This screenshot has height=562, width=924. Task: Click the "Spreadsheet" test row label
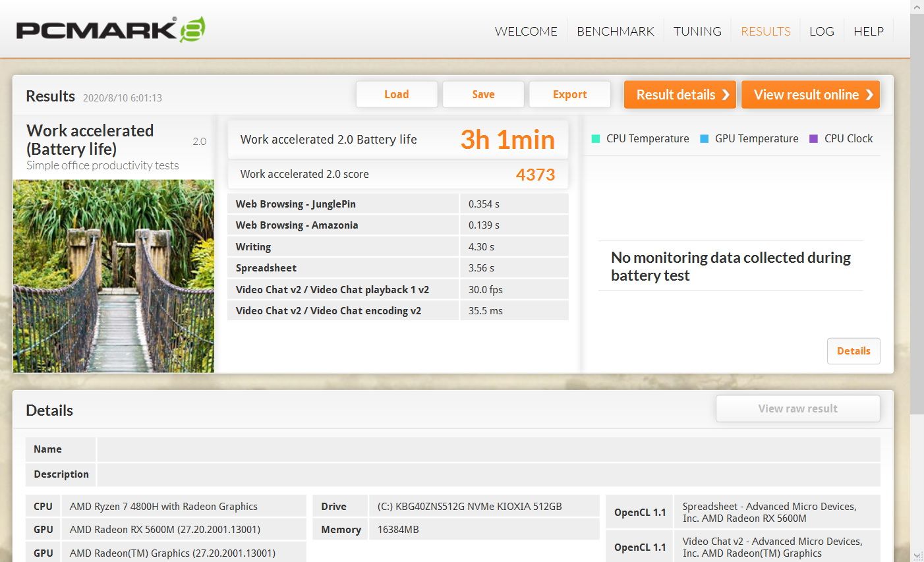pos(266,268)
